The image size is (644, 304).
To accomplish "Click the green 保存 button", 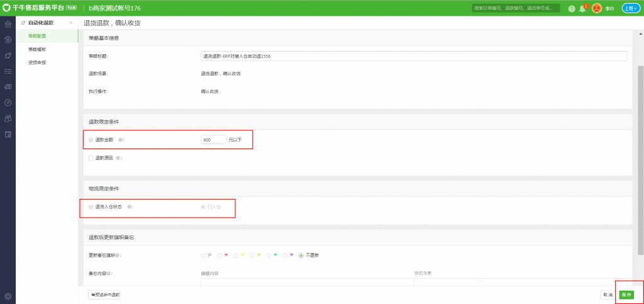I will (625, 295).
